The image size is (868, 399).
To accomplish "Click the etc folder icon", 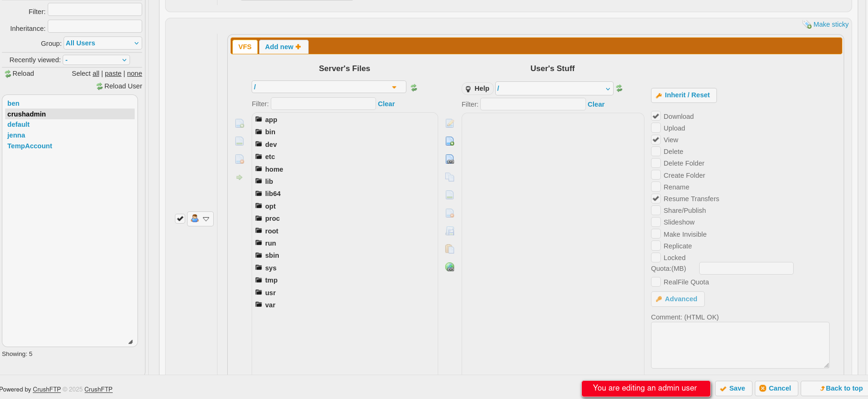I will click(x=259, y=156).
